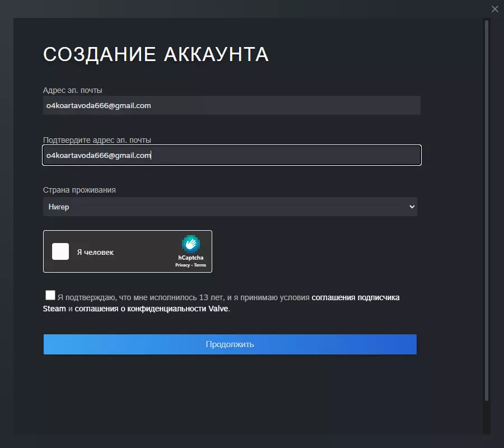Open the hCaptcha Terms link
This screenshot has height=448, width=504.
point(200,265)
